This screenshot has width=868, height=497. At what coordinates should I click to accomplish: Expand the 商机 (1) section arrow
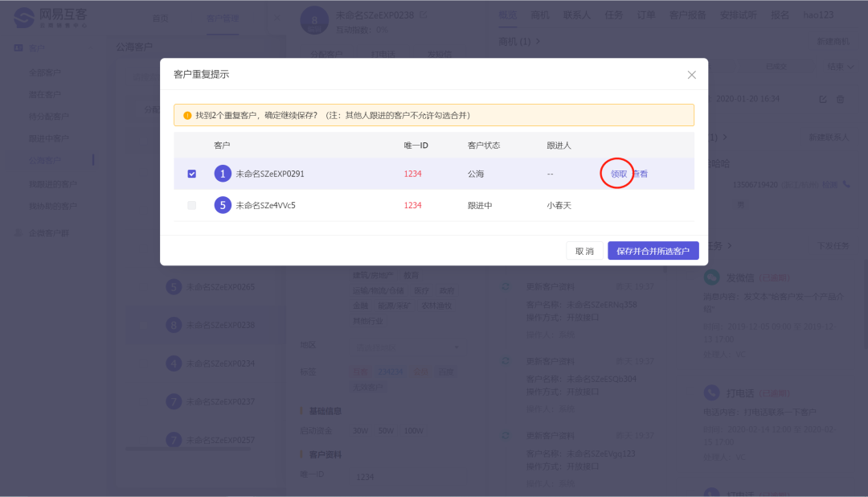(x=538, y=41)
